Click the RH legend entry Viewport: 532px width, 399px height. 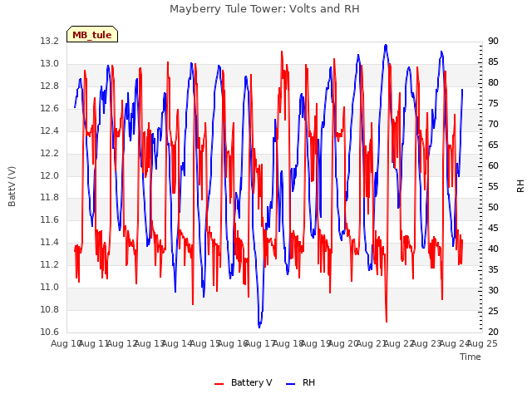(301, 382)
